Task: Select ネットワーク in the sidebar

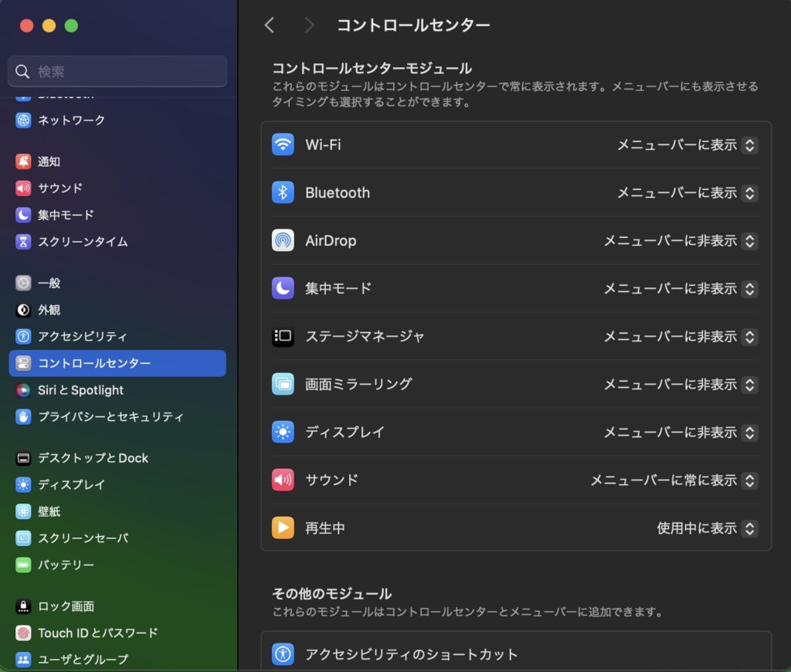Action: [x=71, y=120]
